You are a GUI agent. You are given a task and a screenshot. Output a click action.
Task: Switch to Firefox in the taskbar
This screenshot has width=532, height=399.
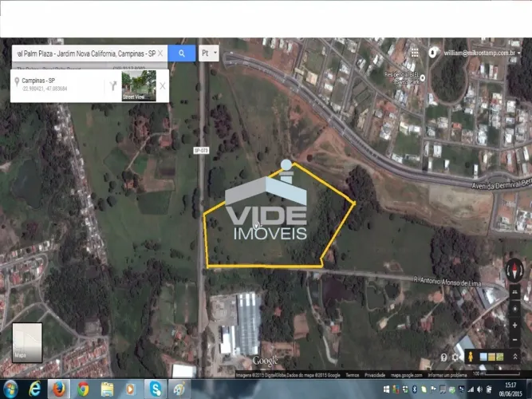click(x=59, y=389)
